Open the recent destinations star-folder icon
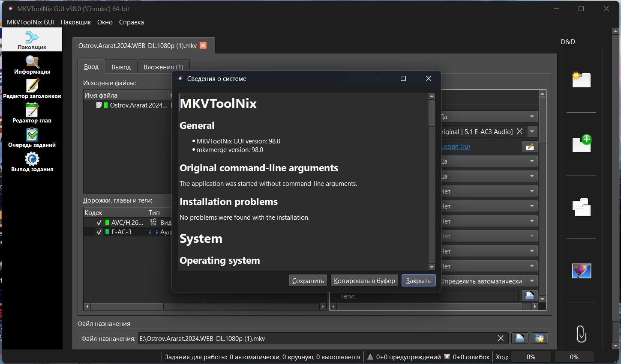Screen dimensions: 621x364 [540, 338]
